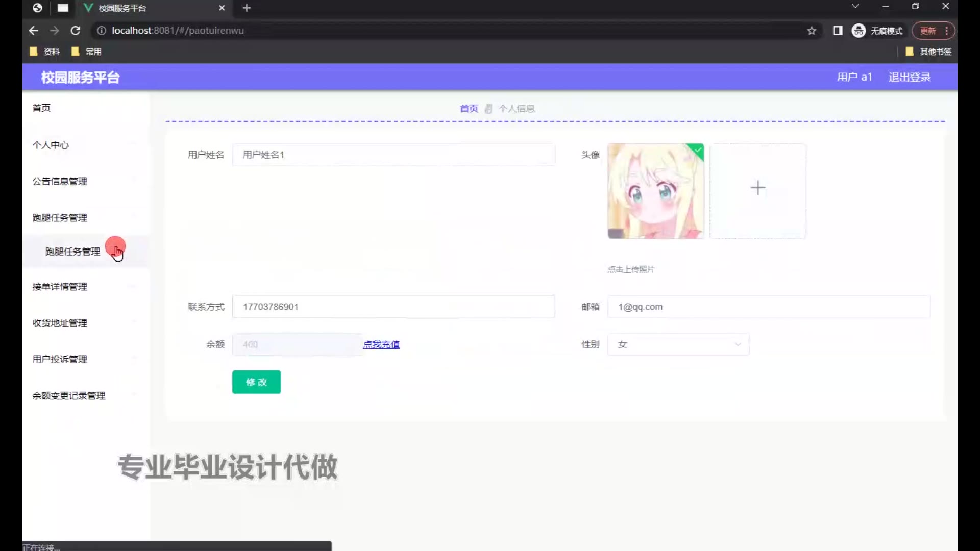Click plus icon to upload avatar

757,188
